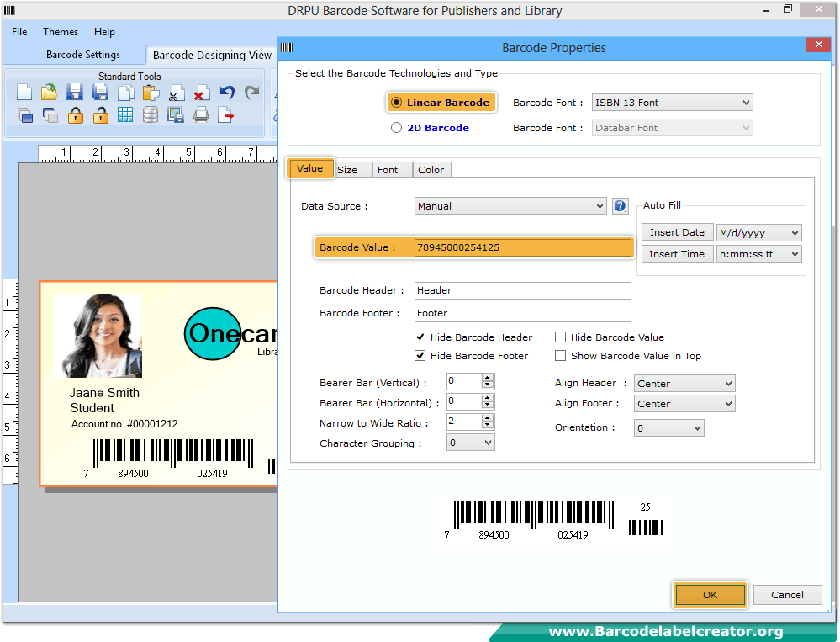Open the File menu
This screenshot has height=642, width=840.
[19, 32]
